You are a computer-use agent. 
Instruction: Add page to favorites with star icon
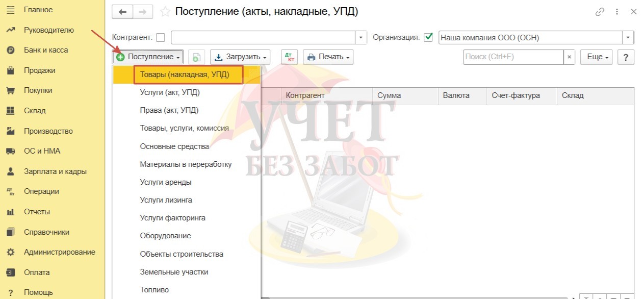(165, 12)
